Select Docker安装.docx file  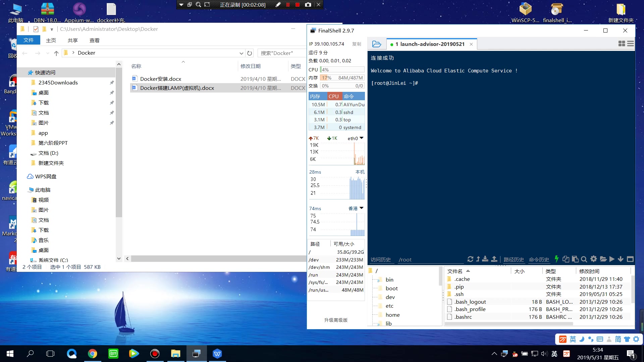[161, 79]
